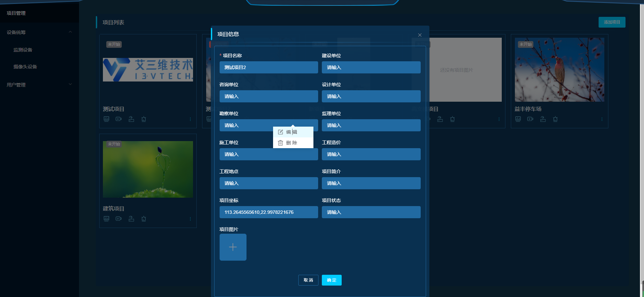Click the 建筑项目 project title
644x297 pixels.
tap(114, 209)
